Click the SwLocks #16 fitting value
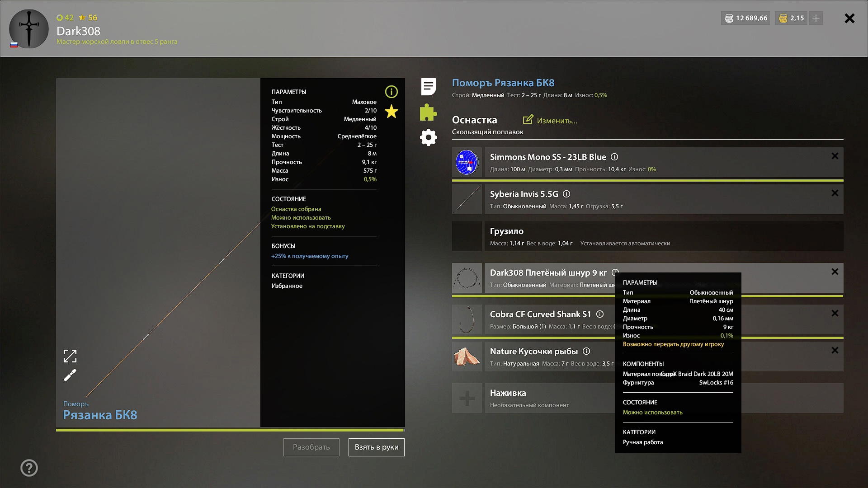Viewport: 868px width, 488px height. (716, 382)
